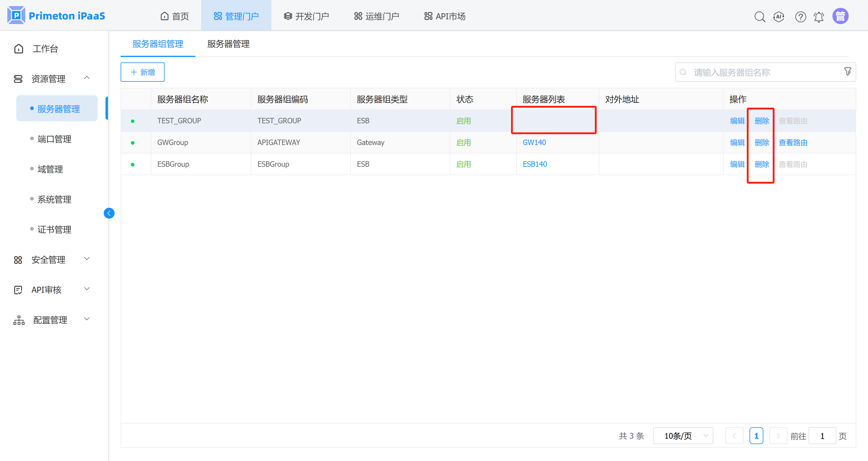Open the 10条/页 page size dropdown
868x461 pixels.
(x=683, y=435)
